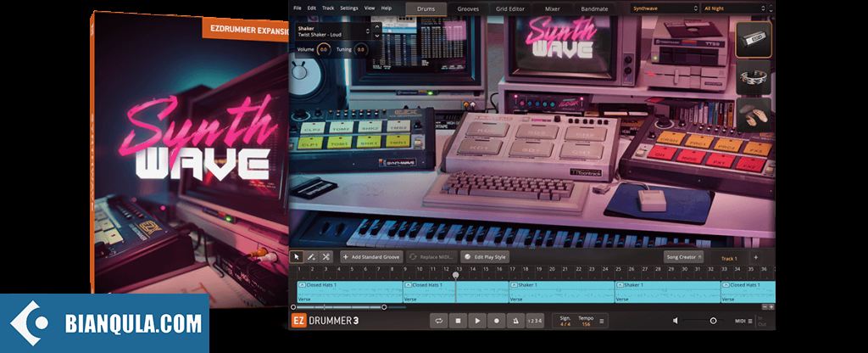This screenshot has width=868, height=353.
Task: Click the tempo 156 value
Action: click(x=586, y=324)
